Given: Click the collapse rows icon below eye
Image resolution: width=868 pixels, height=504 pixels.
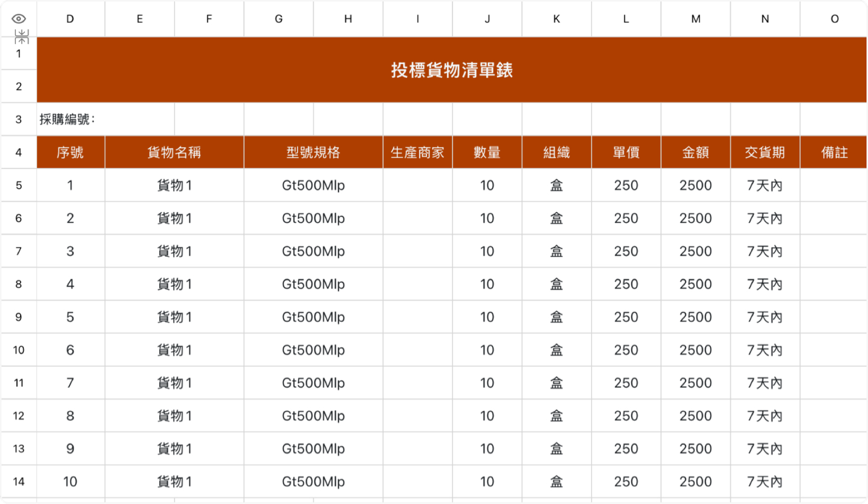Looking at the screenshot, I should (x=22, y=37).
